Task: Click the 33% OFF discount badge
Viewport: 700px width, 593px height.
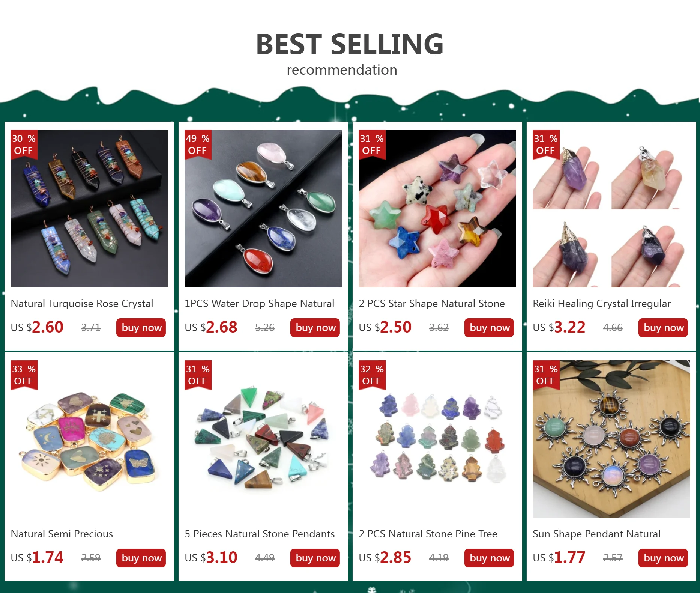Action: click(x=24, y=375)
